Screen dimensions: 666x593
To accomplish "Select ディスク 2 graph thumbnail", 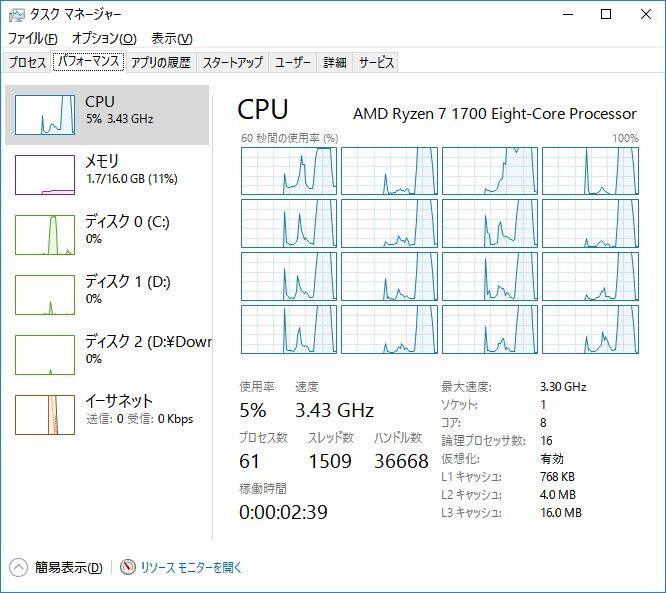I will 45,351.
